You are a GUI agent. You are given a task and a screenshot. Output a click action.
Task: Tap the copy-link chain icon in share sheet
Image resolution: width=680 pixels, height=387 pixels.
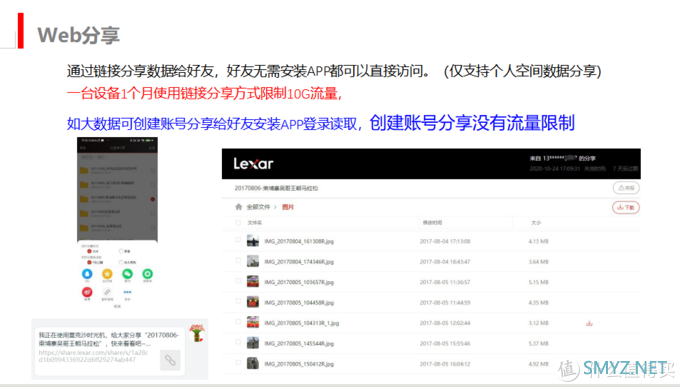[x=107, y=292]
